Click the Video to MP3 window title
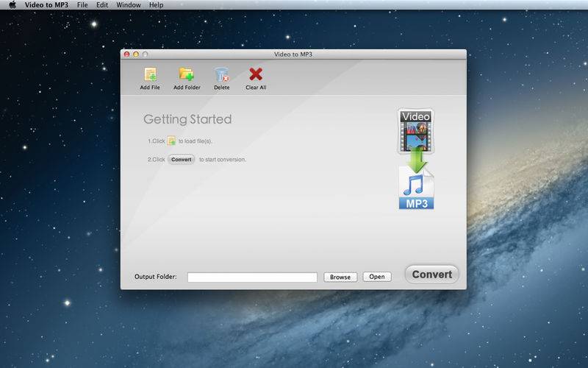Image resolution: width=588 pixels, height=368 pixels. tap(293, 54)
